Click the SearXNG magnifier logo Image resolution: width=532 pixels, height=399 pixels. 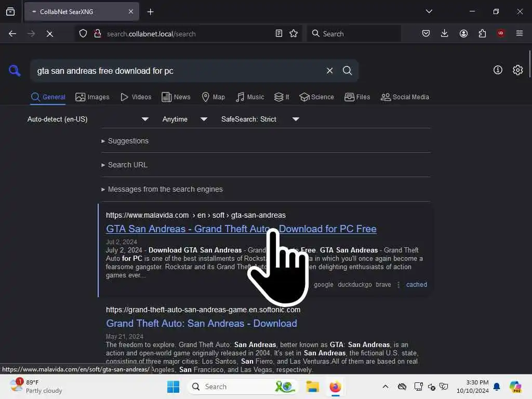coord(15,71)
